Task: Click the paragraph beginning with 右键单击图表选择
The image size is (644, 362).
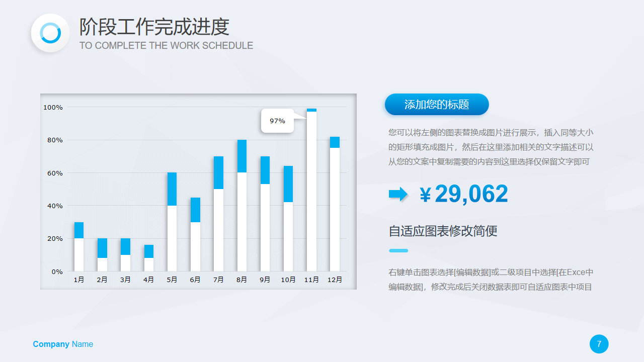Action: pos(491,280)
